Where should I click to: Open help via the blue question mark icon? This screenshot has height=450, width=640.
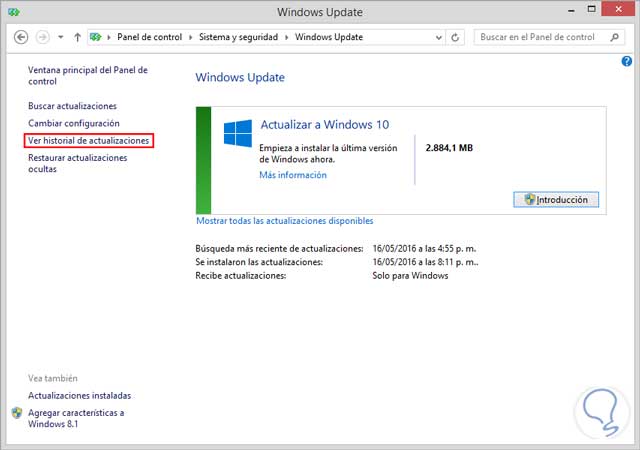tap(627, 61)
